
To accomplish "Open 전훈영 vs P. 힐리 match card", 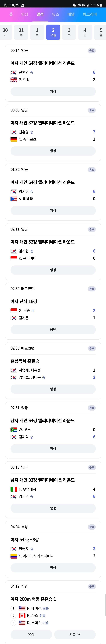I will pos(53,73).
